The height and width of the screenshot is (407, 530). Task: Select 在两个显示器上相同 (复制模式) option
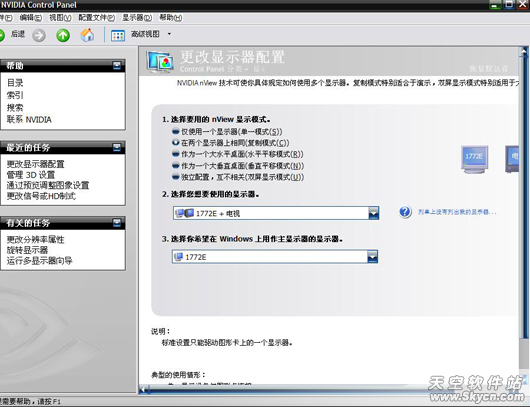click(175, 142)
